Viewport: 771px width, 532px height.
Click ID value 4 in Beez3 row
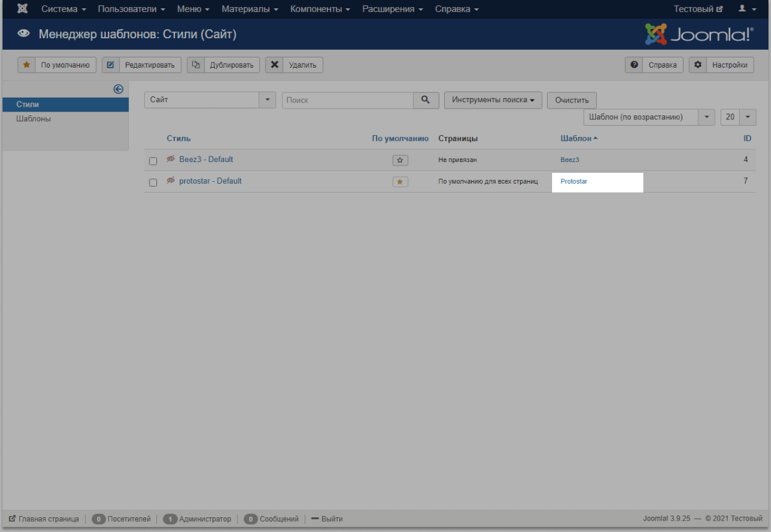745,159
